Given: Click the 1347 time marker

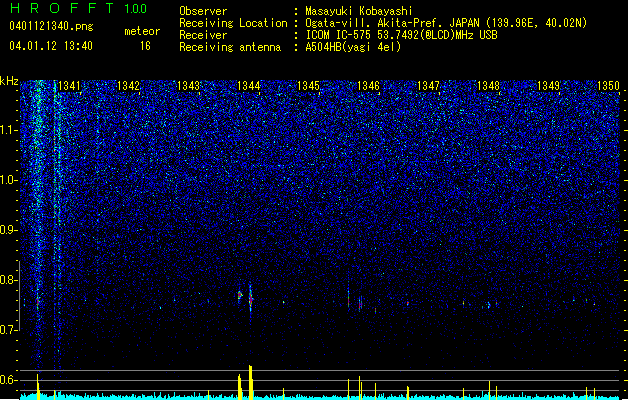Looking at the screenshot, I should point(428,86).
